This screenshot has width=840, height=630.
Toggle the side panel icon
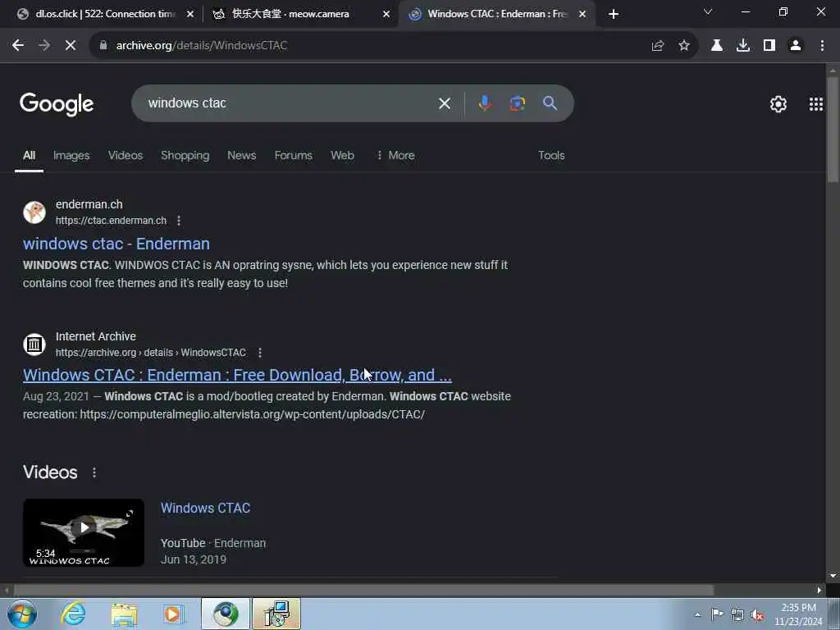769,46
